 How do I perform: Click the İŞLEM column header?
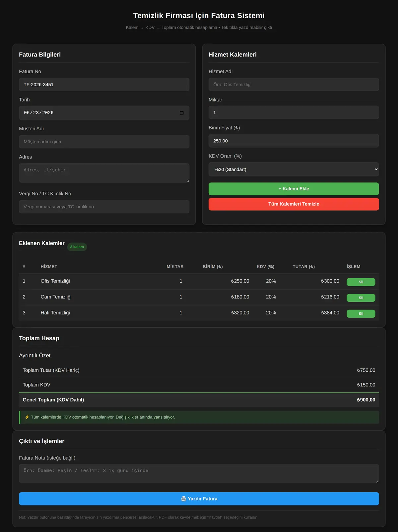tap(354, 267)
